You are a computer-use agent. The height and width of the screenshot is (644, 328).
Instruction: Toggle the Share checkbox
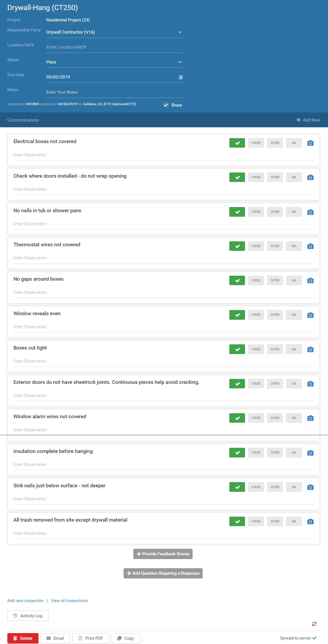(x=166, y=105)
